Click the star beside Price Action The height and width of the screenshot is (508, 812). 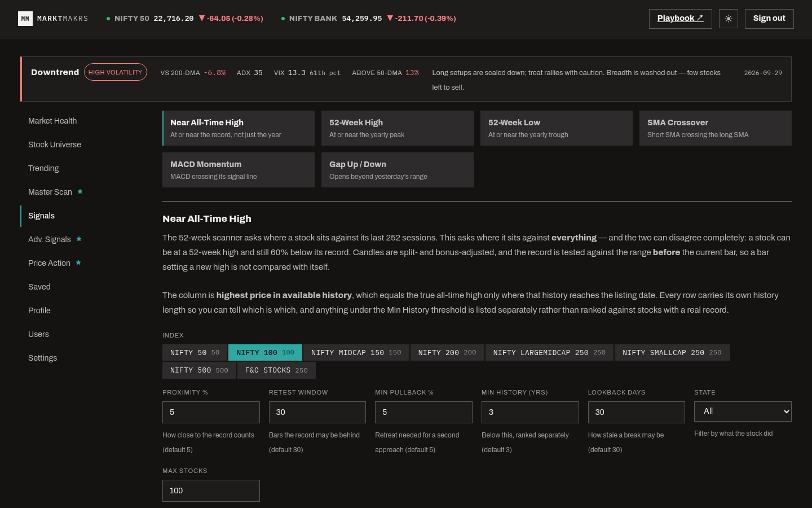point(78,262)
